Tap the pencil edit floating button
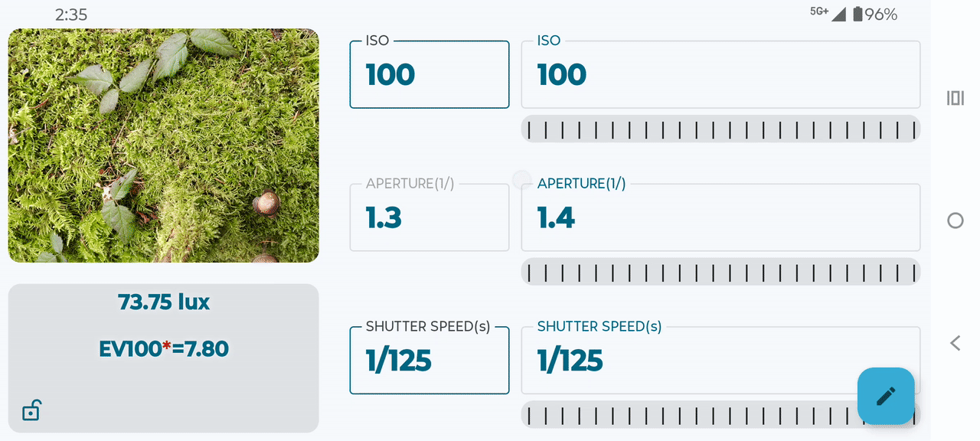980x441 pixels. point(886,396)
